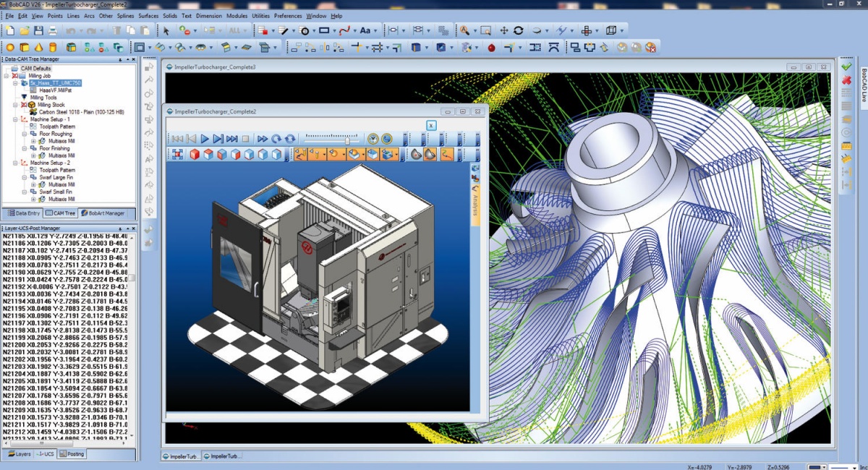
Task: Click the blue X button in the simulation window
Action: point(431,125)
